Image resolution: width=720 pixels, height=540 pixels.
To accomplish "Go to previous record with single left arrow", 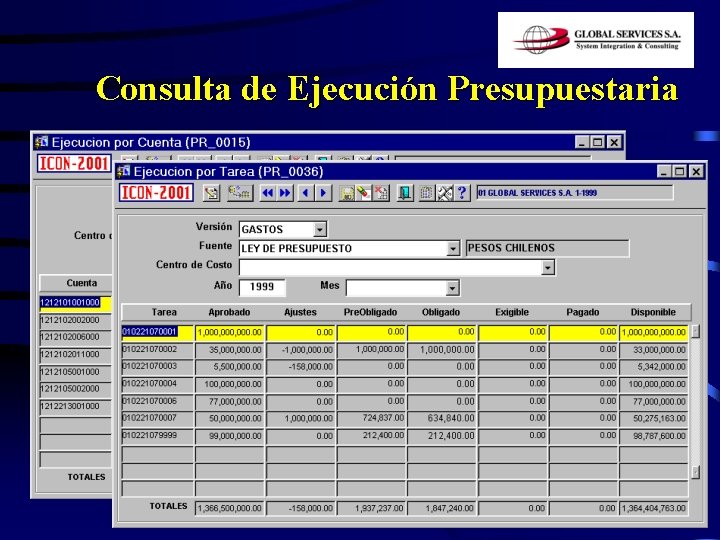I will click(306, 193).
